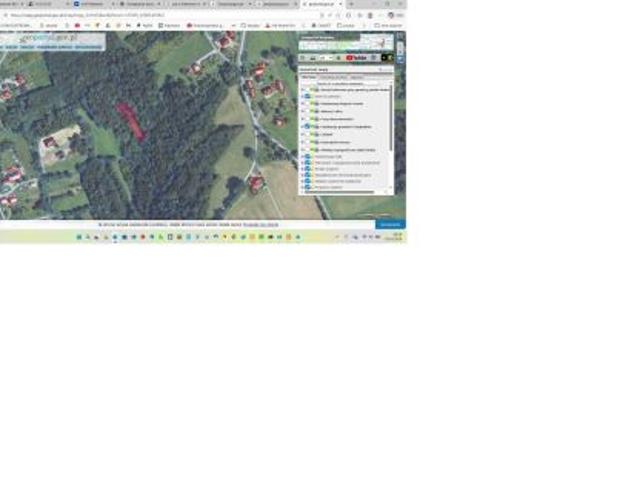This screenshot has width=640, height=480.
Task: Select the Ewidencja gruntów i budynków row label
Action: pyautogui.click(x=345, y=127)
